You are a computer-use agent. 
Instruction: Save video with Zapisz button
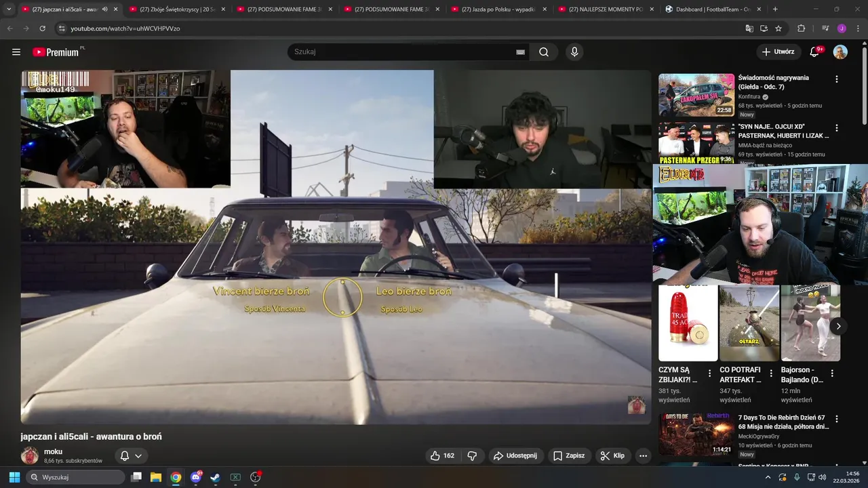click(568, 455)
